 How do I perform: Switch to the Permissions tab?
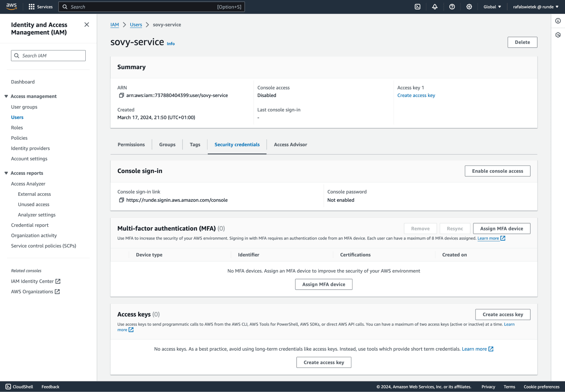click(131, 144)
